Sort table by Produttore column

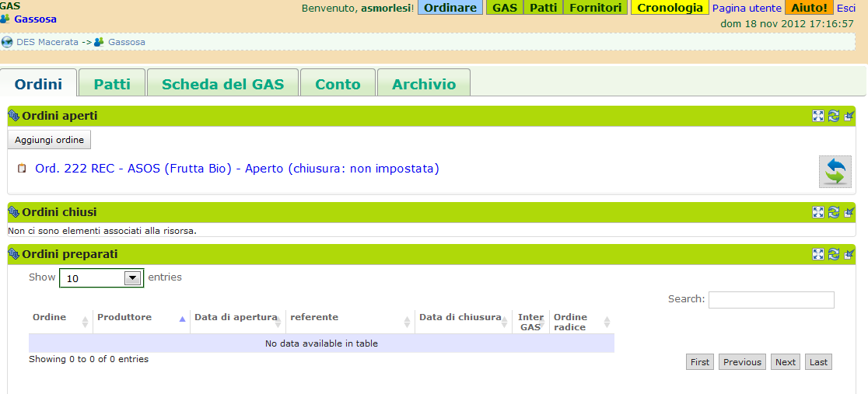point(140,318)
